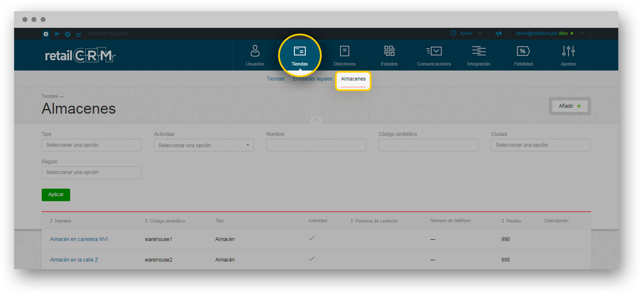Open the Tipo filter dropdown
The image size is (644, 301).
tap(91, 145)
